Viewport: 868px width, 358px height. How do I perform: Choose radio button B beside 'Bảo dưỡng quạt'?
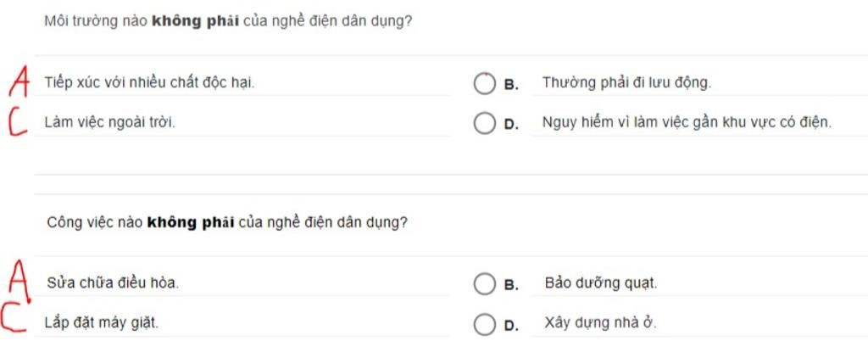click(484, 284)
